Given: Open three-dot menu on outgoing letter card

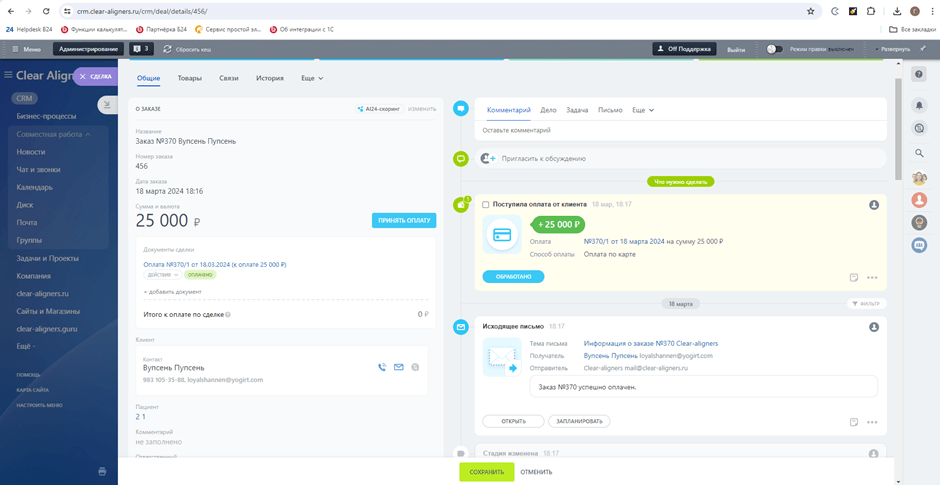Looking at the screenshot, I should coord(872,422).
